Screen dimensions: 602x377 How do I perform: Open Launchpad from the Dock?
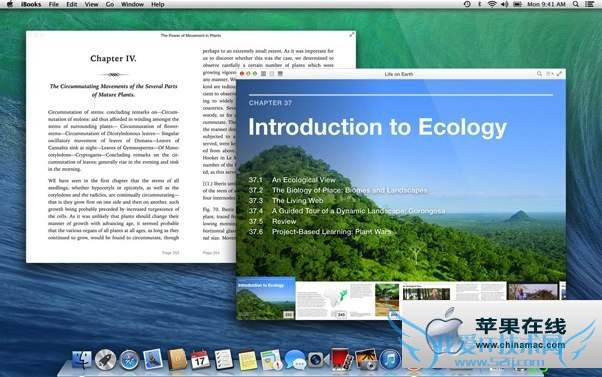[x=105, y=360]
